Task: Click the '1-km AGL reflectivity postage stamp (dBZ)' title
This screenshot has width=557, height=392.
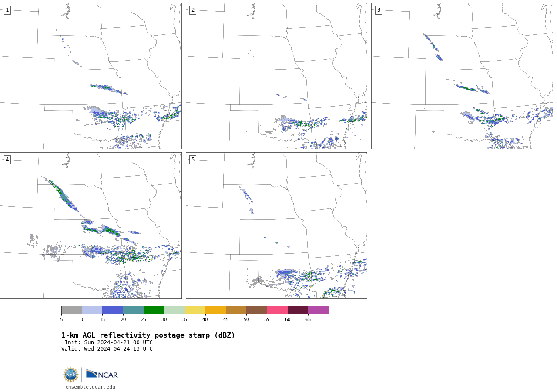Action: 148,335
